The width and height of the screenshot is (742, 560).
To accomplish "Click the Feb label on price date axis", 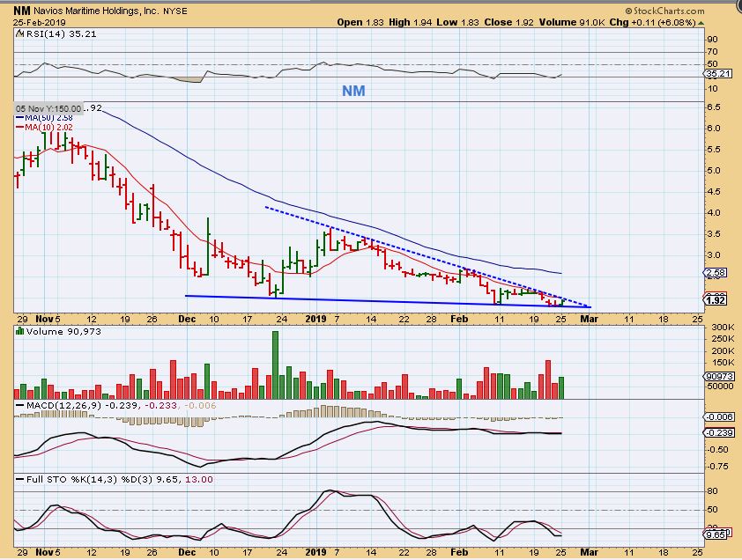I will [459, 320].
